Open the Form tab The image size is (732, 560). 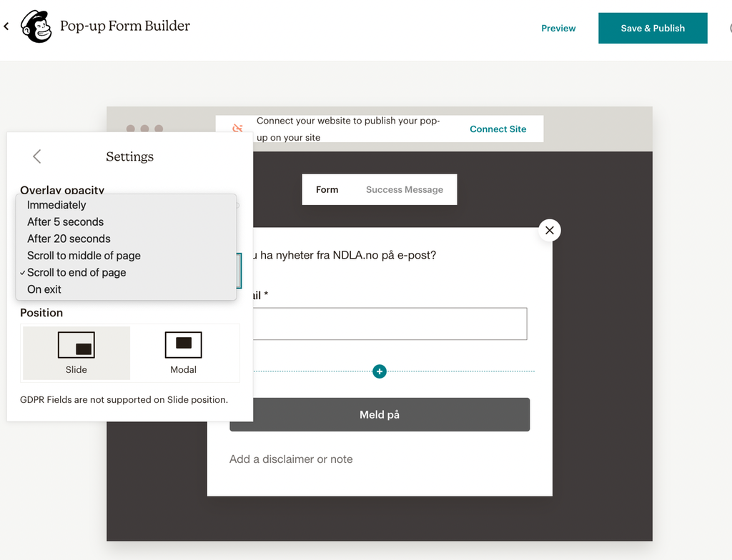(x=327, y=190)
